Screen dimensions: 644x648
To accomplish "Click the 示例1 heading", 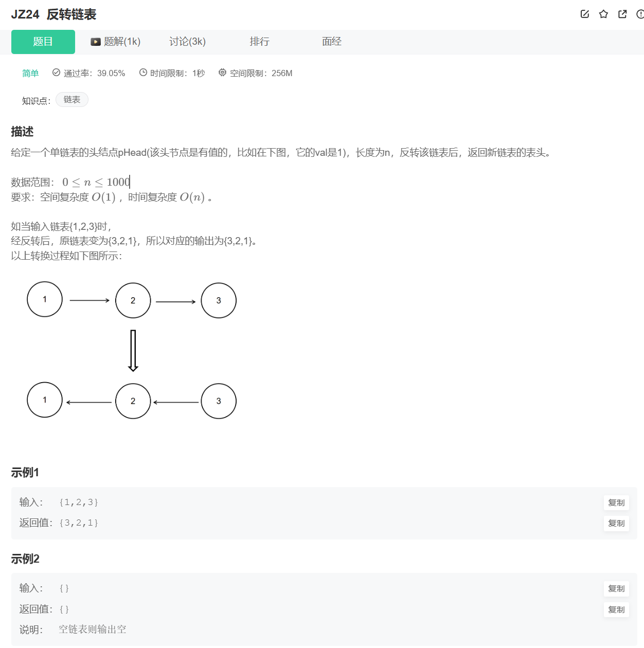I will click(x=25, y=472).
